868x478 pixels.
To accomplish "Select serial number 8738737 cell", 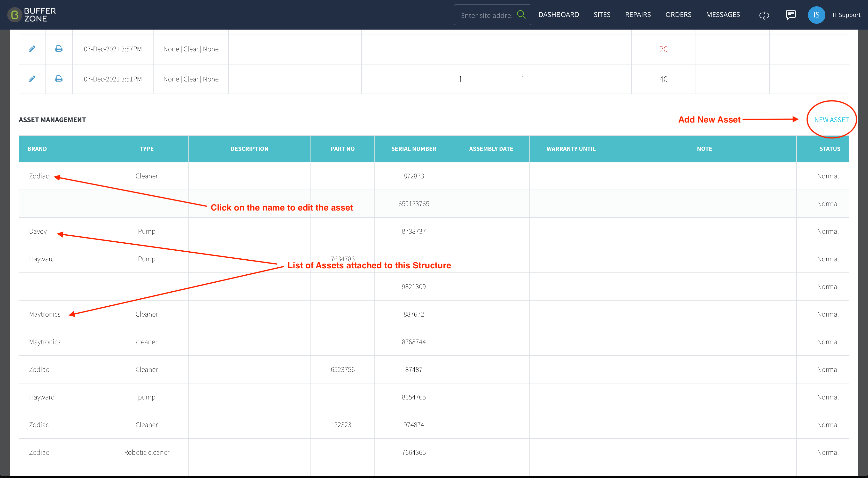I will (x=413, y=231).
